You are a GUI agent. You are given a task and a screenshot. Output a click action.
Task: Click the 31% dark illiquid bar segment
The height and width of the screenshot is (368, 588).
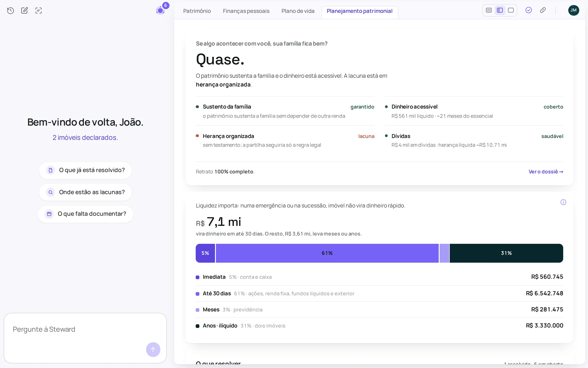(x=506, y=253)
